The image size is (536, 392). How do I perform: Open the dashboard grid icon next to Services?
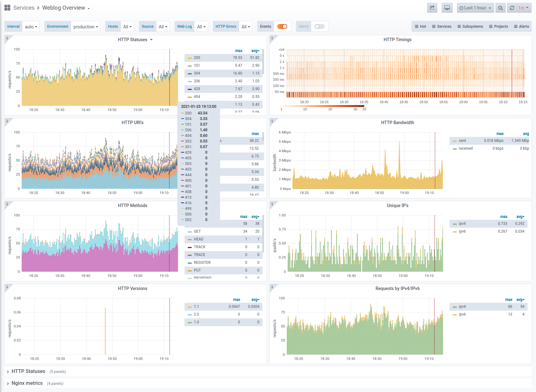pyautogui.click(x=7, y=8)
